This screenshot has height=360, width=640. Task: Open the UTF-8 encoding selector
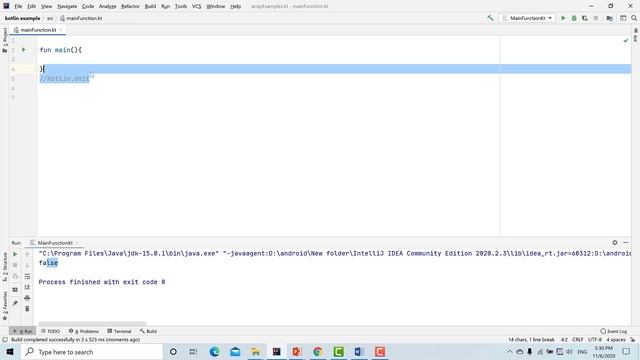[595, 340]
